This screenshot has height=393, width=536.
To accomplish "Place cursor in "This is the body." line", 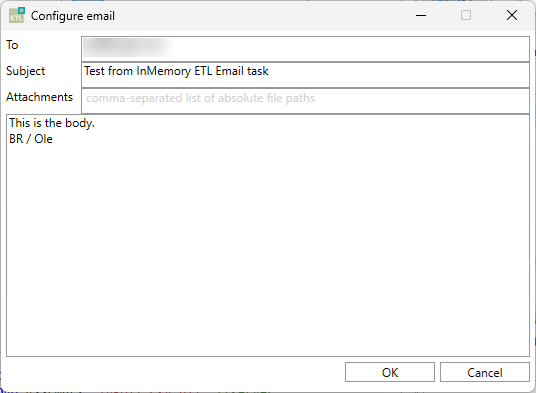I will (52, 123).
